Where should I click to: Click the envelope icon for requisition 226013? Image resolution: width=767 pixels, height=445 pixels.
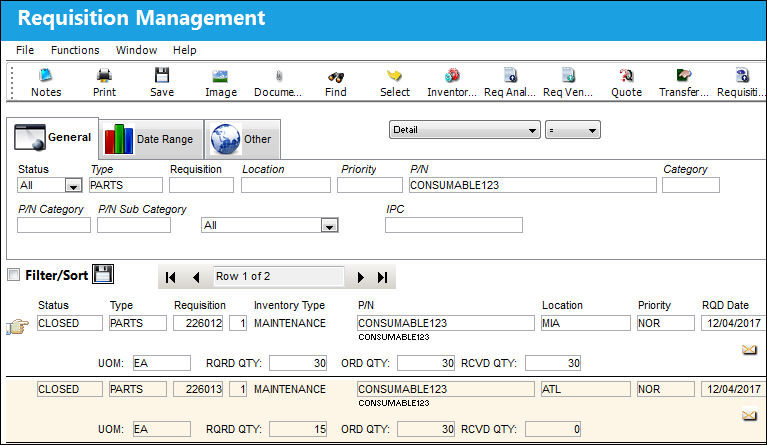(x=749, y=416)
